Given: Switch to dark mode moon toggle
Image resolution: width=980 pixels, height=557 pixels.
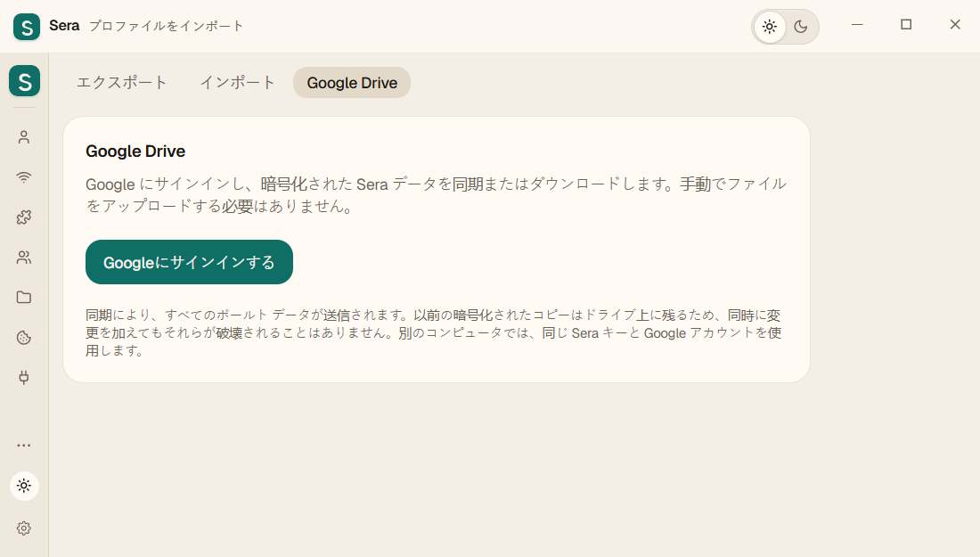Looking at the screenshot, I should 801,27.
